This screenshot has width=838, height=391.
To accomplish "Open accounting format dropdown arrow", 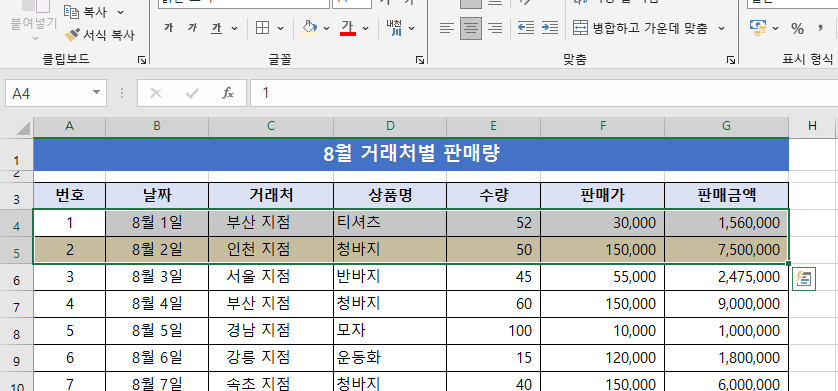I will [x=775, y=28].
